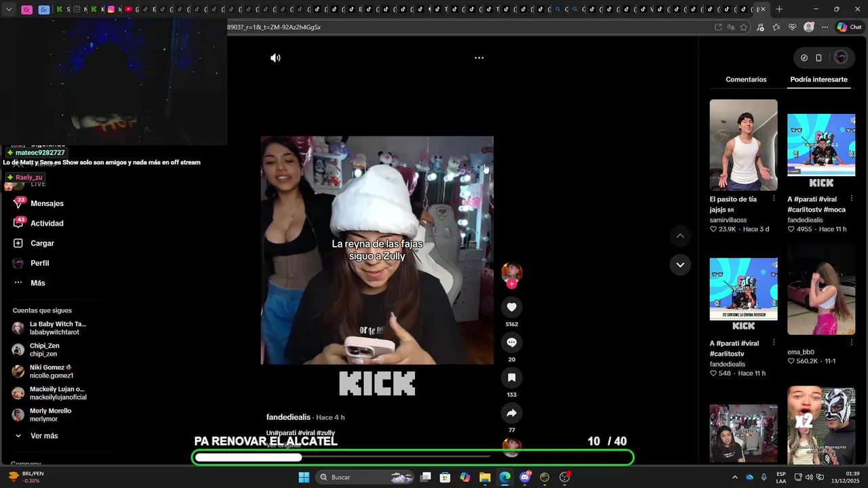Viewport: 868px width, 488px height.
Task: Open page in app icon in address bar
Action: (x=718, y=27)
